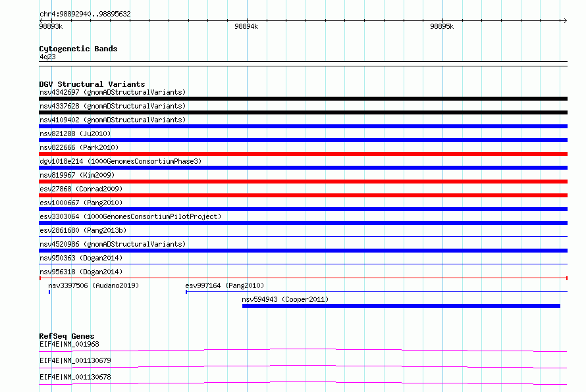Image resolution: width=586 pixels, height=392 pixels.
Task: Click small blue tick marker under nsv3397506
Action: [49, 292]
